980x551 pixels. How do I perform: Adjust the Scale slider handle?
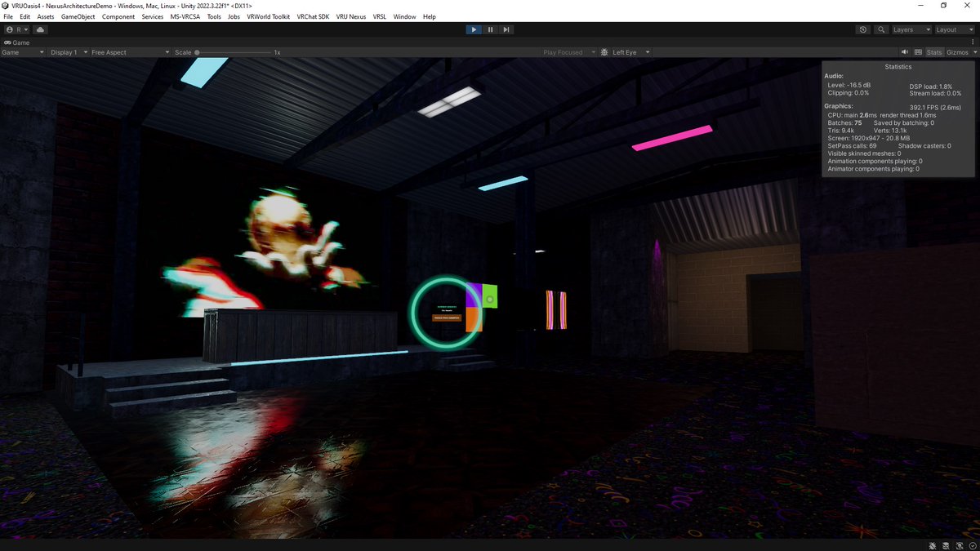(x=198, y=52)
